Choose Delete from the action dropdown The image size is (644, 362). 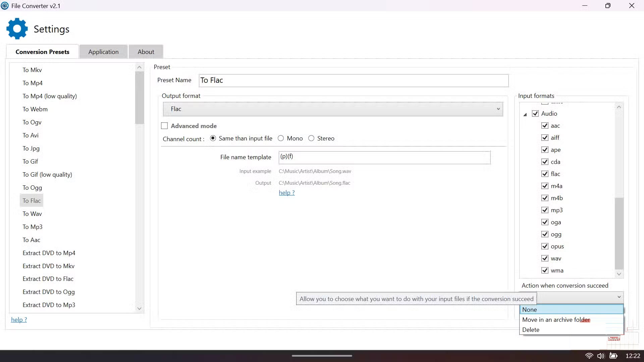531,330
